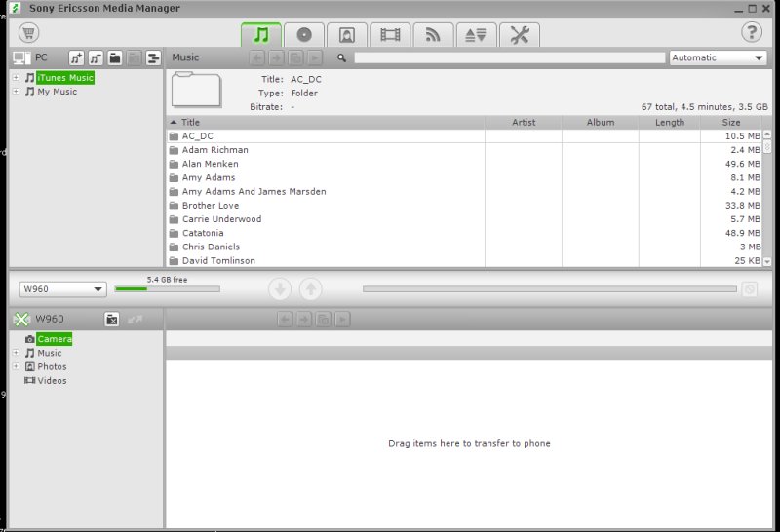Select the Brother Love folder
The height and width of the screenshot is (532, 780).
pos(464,206)
